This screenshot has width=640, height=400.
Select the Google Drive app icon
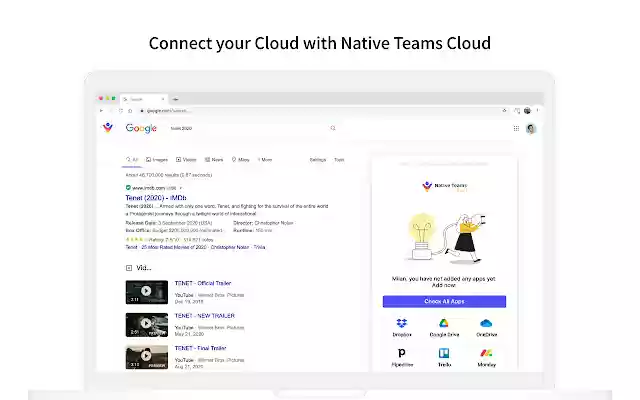pos(444,324)
